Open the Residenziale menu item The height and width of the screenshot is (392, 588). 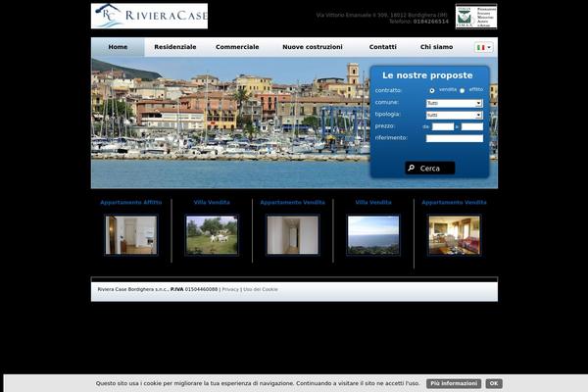(x=175, y=47)
